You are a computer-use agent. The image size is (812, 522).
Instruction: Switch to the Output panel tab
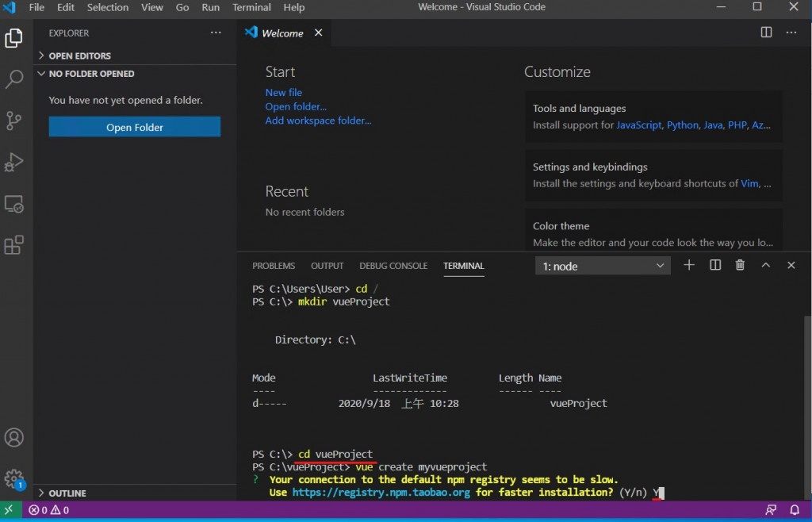click(x=327, y=266)
